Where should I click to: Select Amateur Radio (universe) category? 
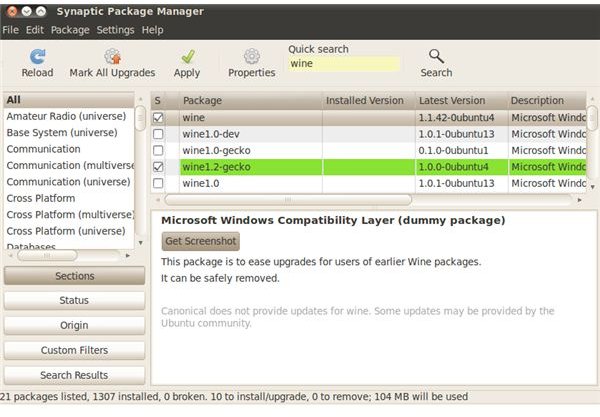point(69,116)
